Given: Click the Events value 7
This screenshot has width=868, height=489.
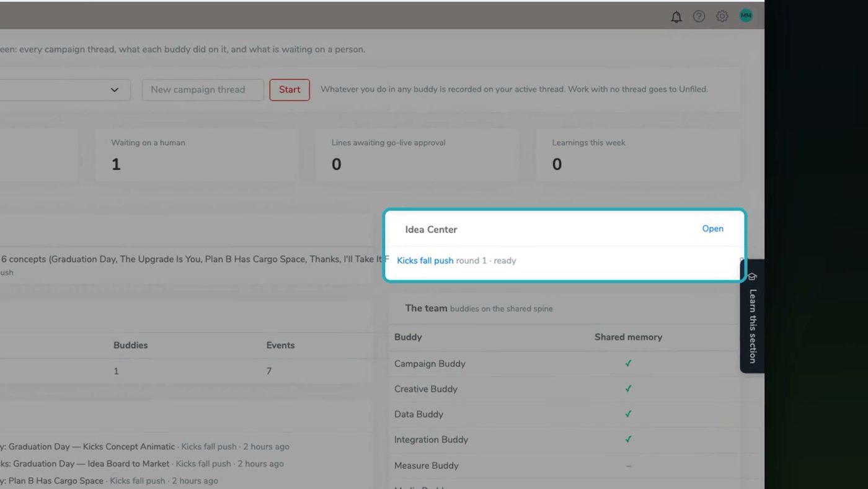Looking at the screenshot, I should pyautogui.click(x=269, y=371).
